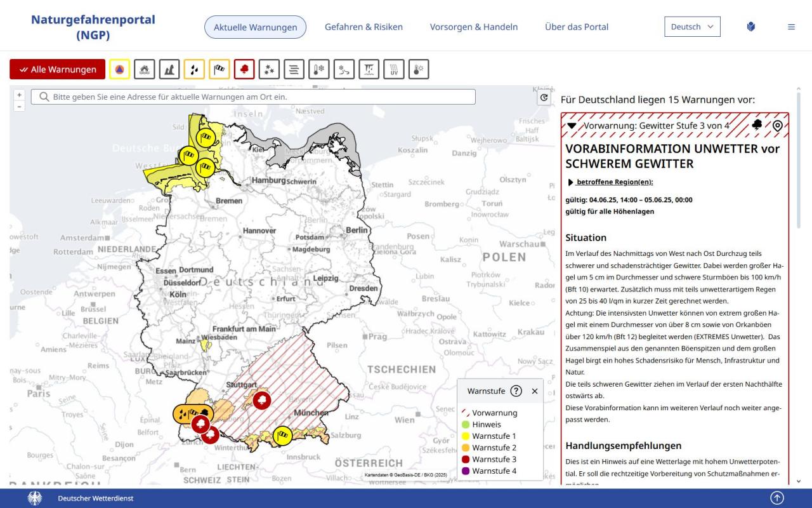Click the Warnstufe help question mark icon
This screenshot has height=508, width=812.
tap(516, 391)
